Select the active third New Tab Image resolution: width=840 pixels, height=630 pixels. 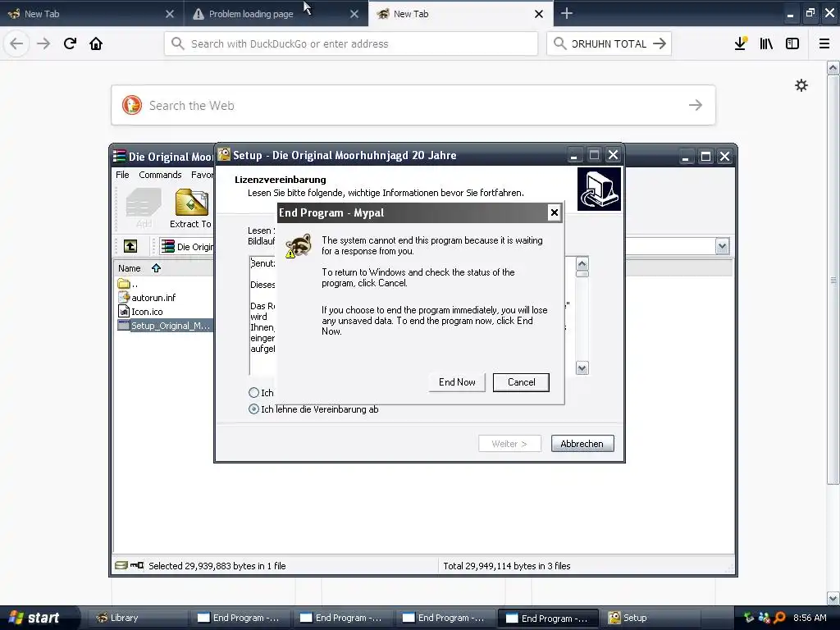pos(461,14)
